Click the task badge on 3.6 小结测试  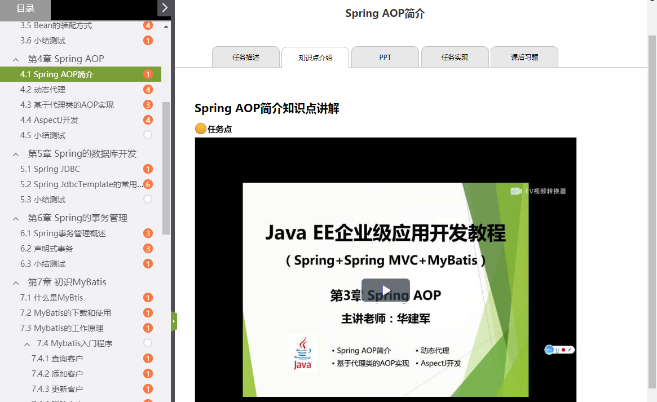tap(148, 41)
